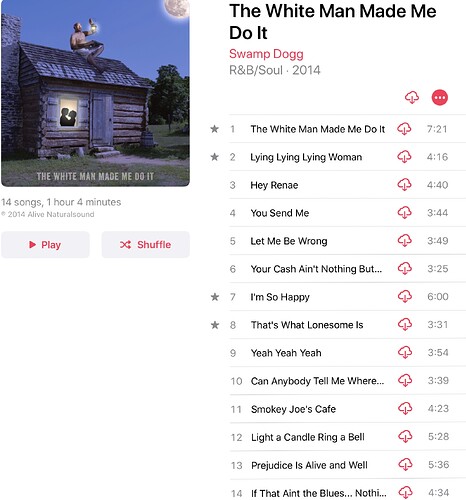Viewport: 466px width, 500px height.
Task: Click the star next to 'That's What Lonesome Is'
Action: coord(215,324)
